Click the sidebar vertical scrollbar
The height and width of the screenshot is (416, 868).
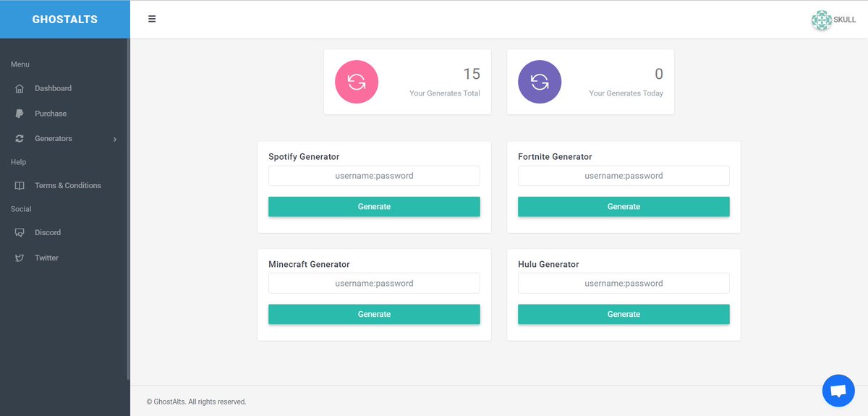point(129,210)
